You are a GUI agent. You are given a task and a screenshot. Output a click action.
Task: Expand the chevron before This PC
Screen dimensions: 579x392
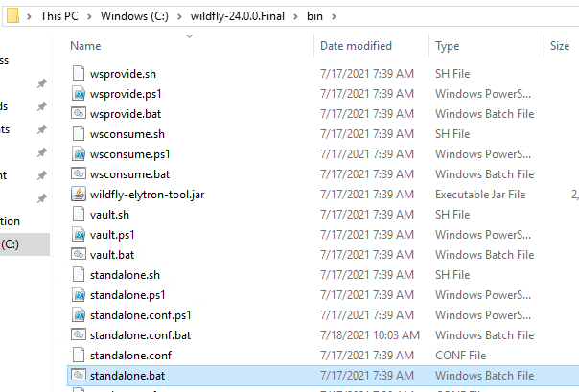click(29, 16)
